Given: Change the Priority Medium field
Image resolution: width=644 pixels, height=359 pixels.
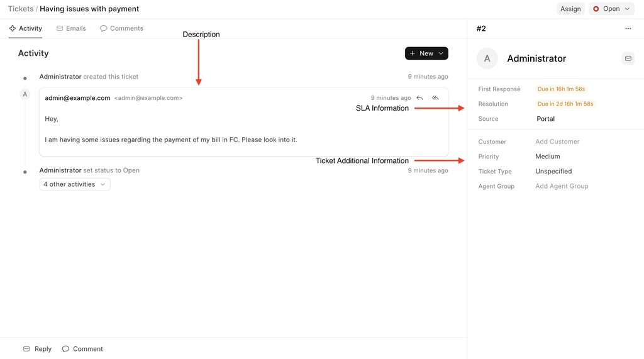Looking at the screenshot, I should (x=547, y=157).
